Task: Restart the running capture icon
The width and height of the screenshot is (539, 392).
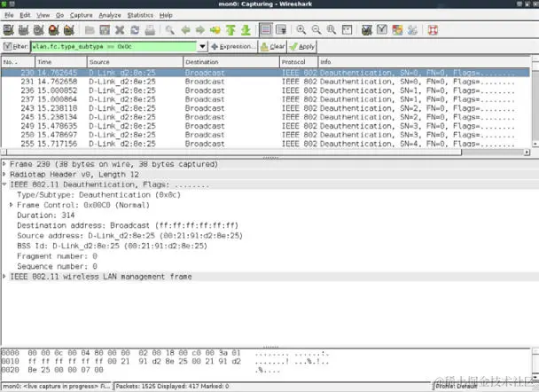Action: [x=69, y=30]
